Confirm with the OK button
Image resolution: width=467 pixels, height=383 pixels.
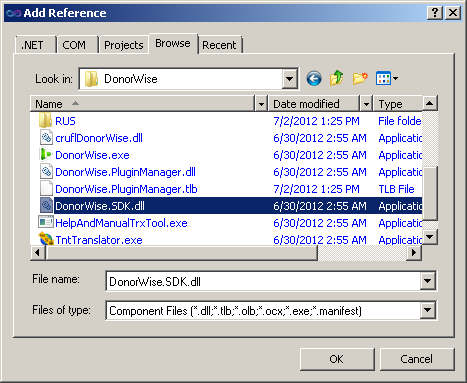point(337,359)
